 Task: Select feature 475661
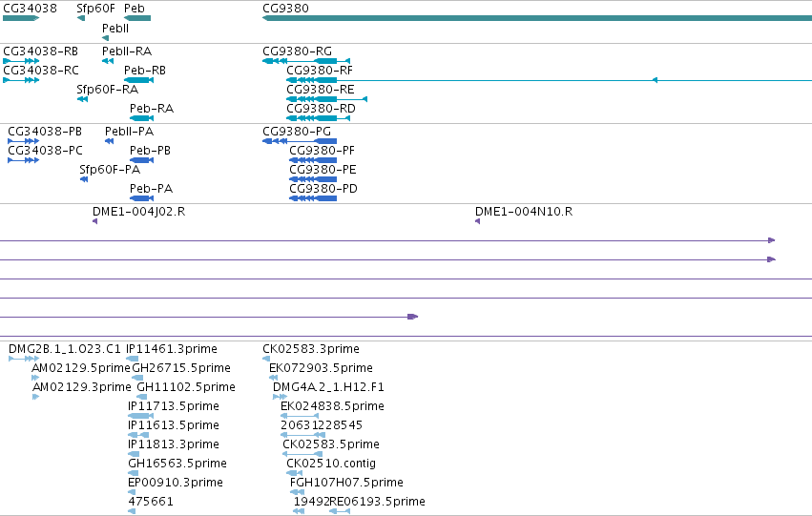151,502
